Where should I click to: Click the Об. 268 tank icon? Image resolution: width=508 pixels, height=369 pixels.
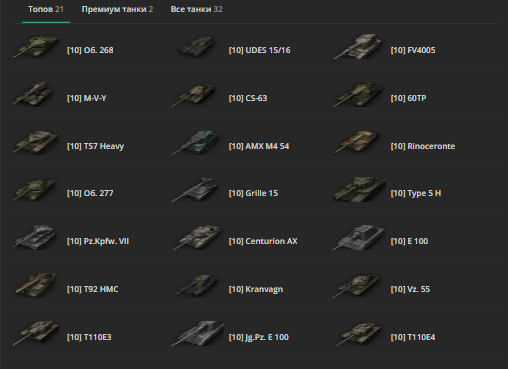[36, 46]
